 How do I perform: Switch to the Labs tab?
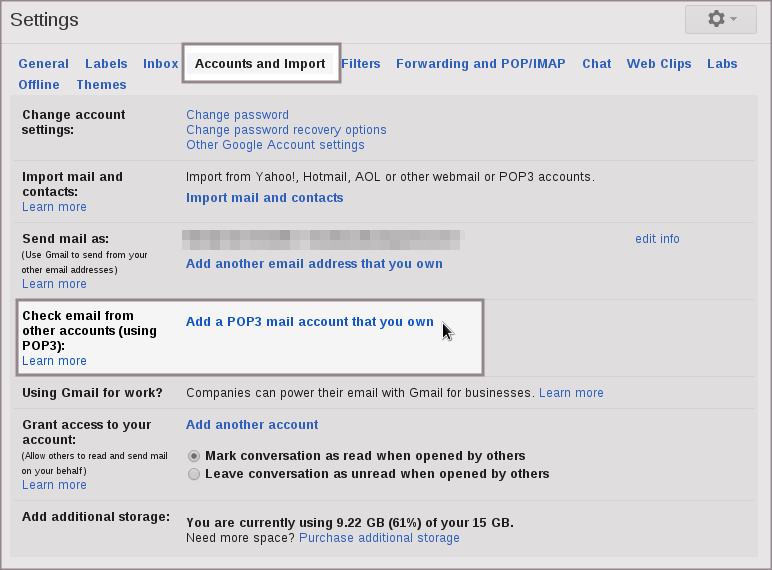point(722,64)
